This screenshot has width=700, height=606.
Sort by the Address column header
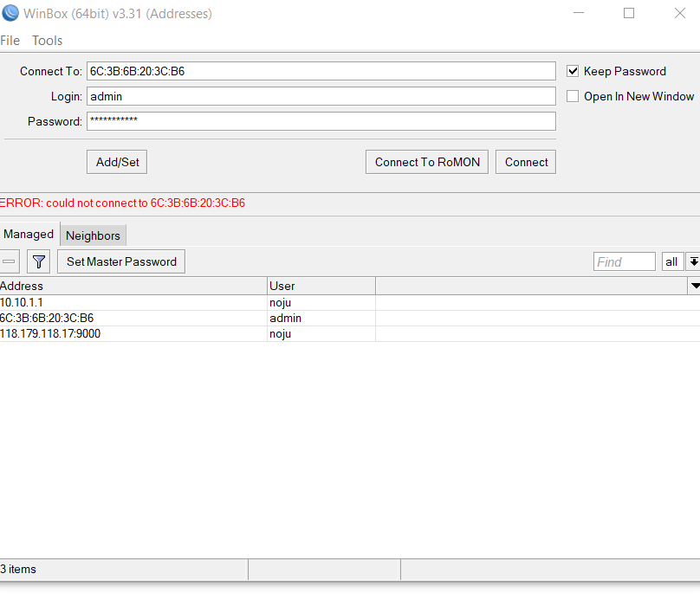tap(133, 286)
